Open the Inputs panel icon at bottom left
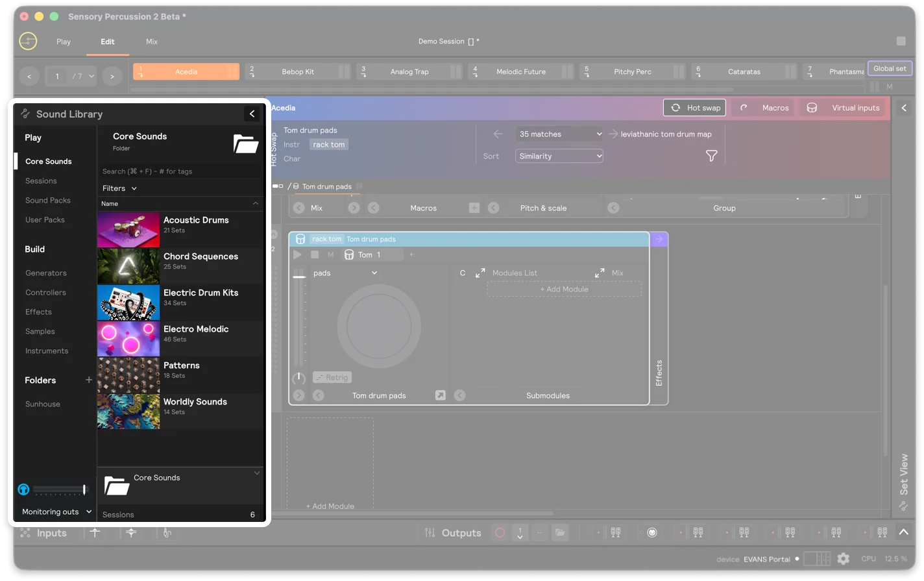924x581 pixels. pyautogui.click(x=25, y=532)
